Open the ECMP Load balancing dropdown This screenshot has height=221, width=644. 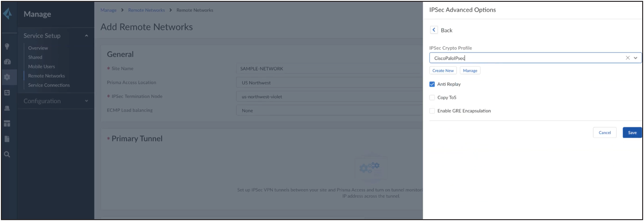click(329, 110)
